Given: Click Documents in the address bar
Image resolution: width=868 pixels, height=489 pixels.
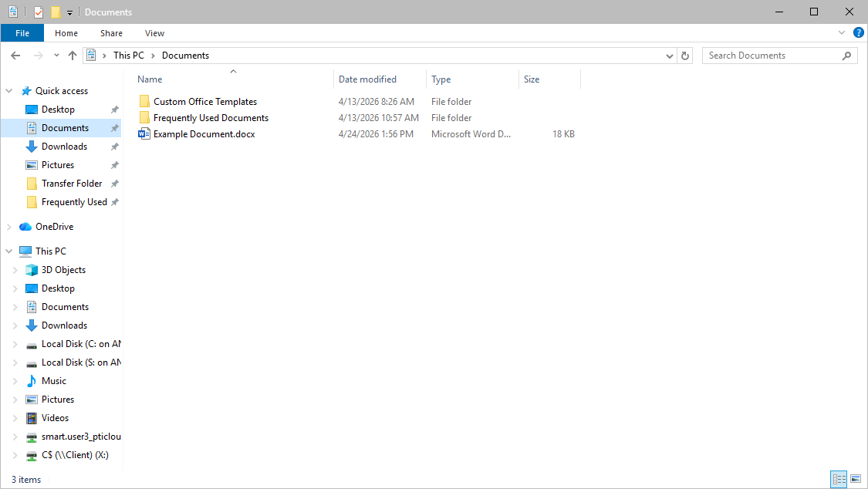Looking at the screenshot, I should point(185,56).
